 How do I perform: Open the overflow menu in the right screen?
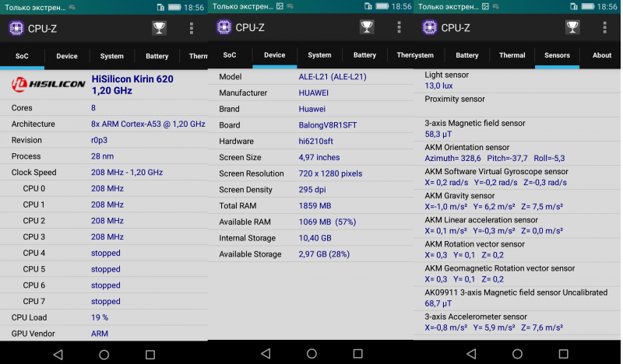click(x=604, y=27)
